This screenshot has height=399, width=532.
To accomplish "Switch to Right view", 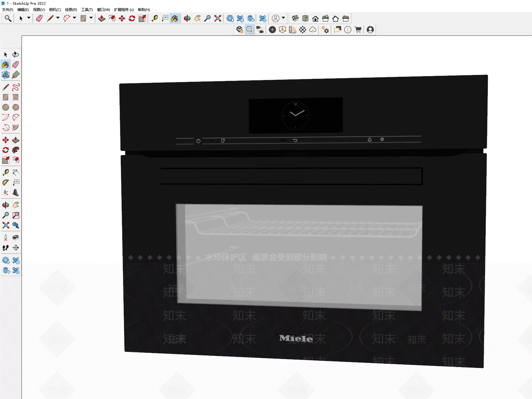I will coord(326,19).
